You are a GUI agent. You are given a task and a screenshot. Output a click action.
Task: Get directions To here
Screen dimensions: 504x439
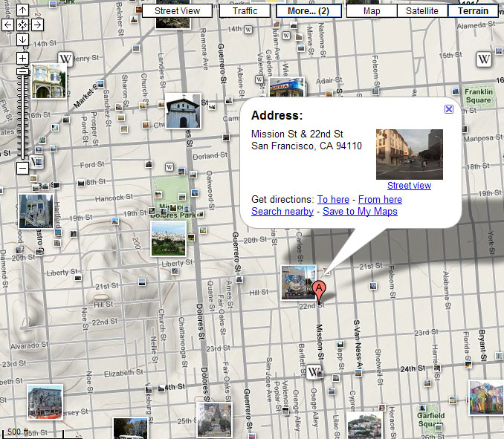pos(333,199)
